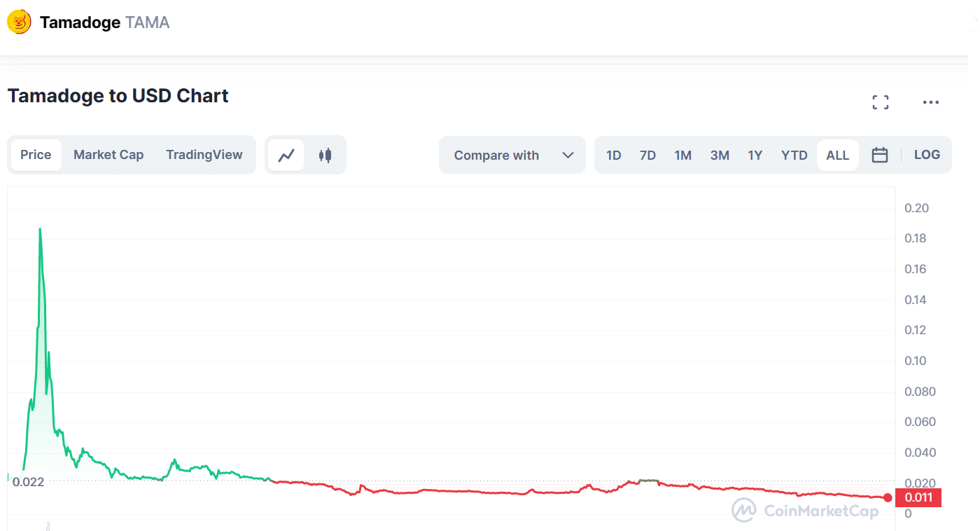Screen dimensions: 980x531
Task: Set chart range to YTD
Action: (794, 155)
